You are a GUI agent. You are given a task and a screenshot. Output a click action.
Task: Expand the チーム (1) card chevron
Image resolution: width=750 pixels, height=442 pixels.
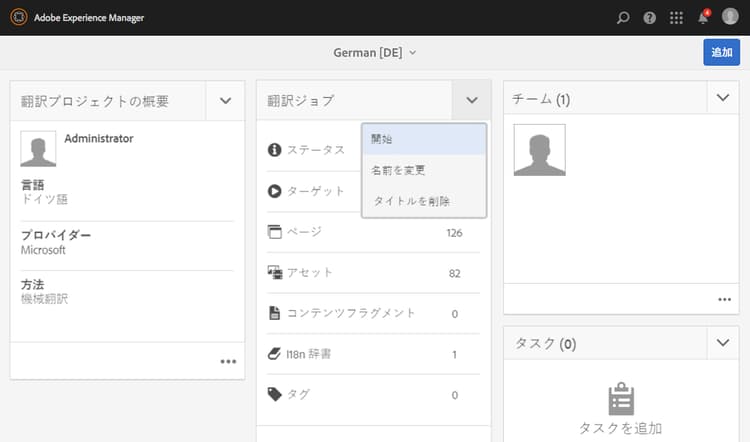pos(723,98)
